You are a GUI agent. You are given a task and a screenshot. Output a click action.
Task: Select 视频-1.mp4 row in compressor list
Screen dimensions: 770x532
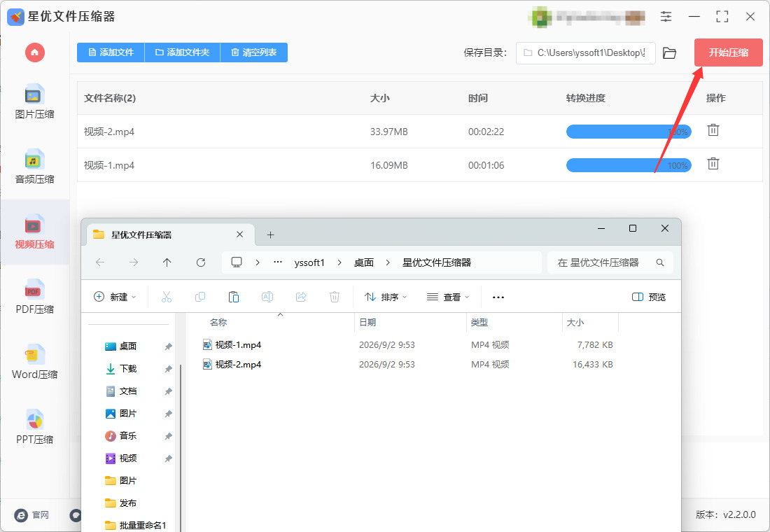tap(420, 165)
